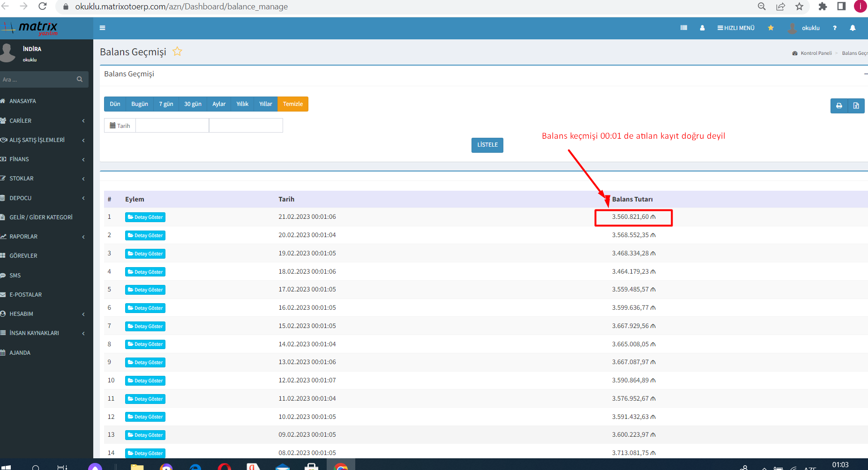868x470 pixels.
Task: Click the help question mark icon
Action: pyautogui.click(x=834, y=28)
